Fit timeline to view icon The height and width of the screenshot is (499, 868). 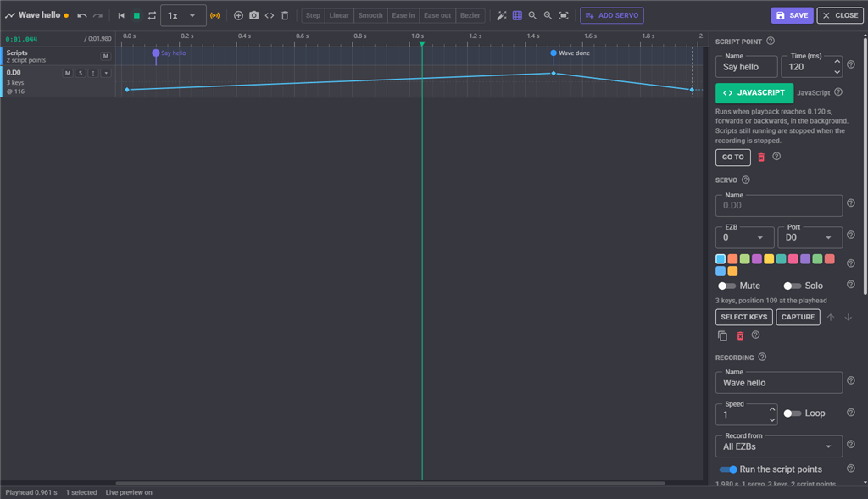pyautogui.click(x=564, y=15)
